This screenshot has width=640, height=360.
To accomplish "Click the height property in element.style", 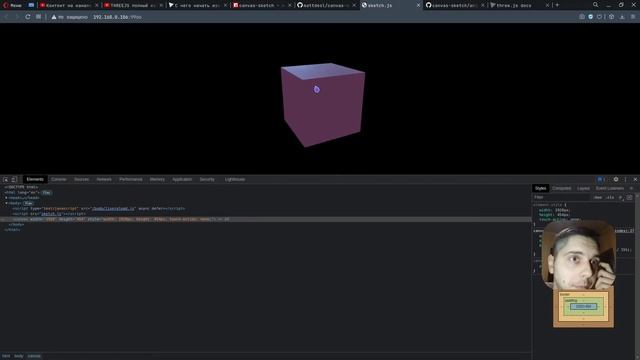I will click(x=546, y=215).
